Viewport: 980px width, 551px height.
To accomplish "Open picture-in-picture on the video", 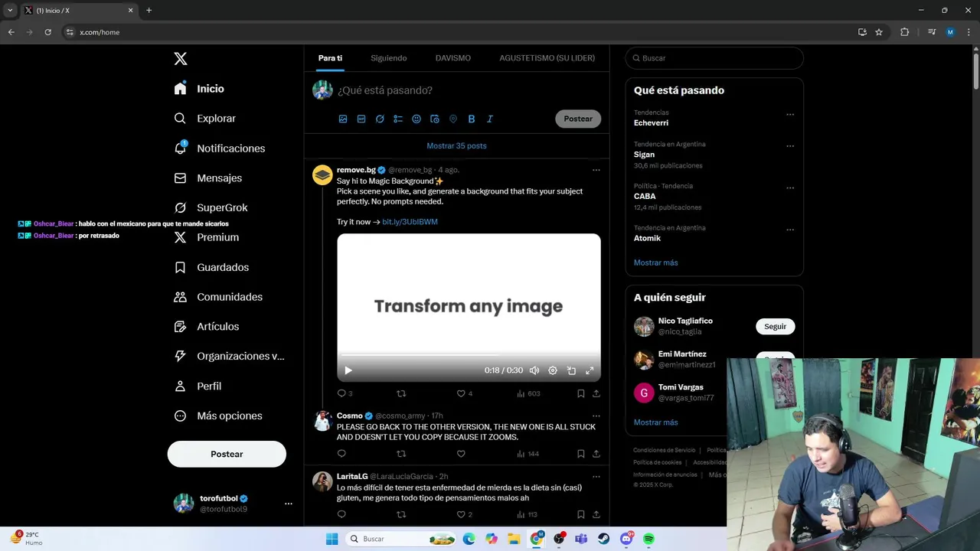I will (x=571, y=370).
